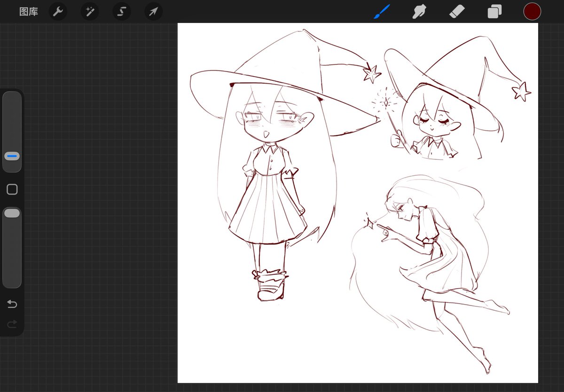Select the Transform arrow tool
Image resolution: width=564 pixels, height=392 pixels.
point(153,11)
